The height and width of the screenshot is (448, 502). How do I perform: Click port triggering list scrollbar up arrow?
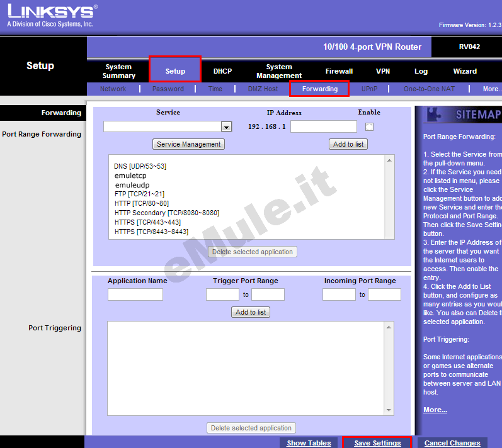pos(389,327)
